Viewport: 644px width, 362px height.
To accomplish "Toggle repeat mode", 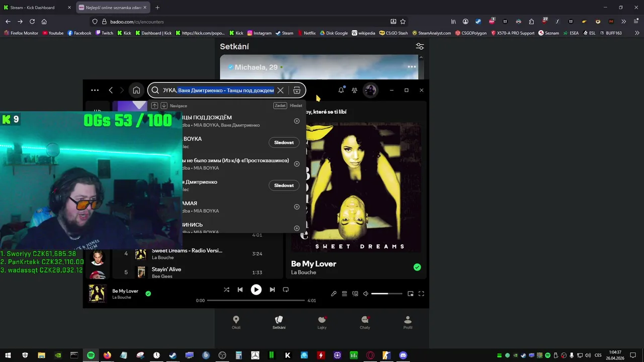I will (x=286, y=290).
